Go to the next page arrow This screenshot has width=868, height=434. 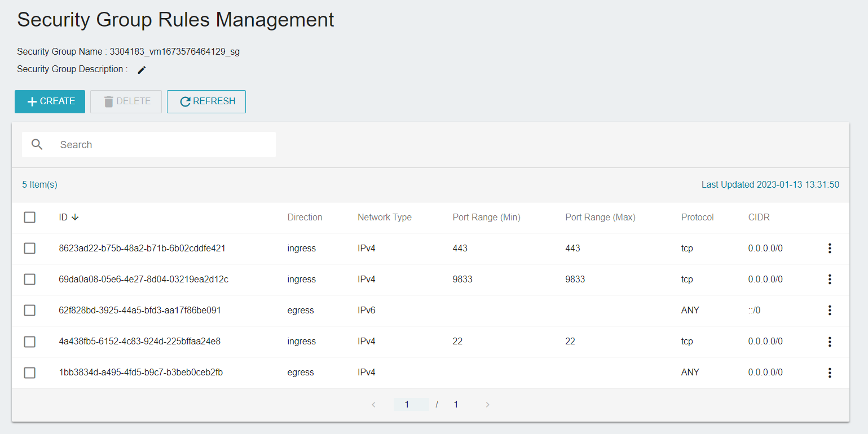point(488,405)
